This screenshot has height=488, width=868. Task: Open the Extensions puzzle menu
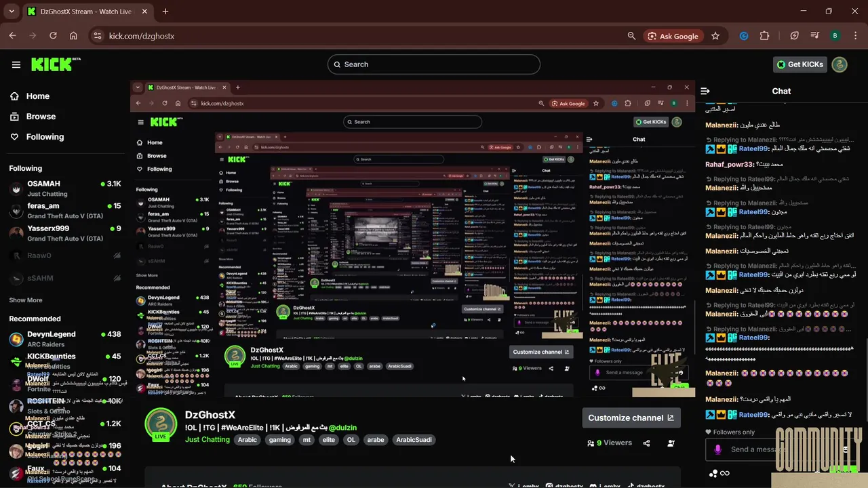tap(765, 36)
